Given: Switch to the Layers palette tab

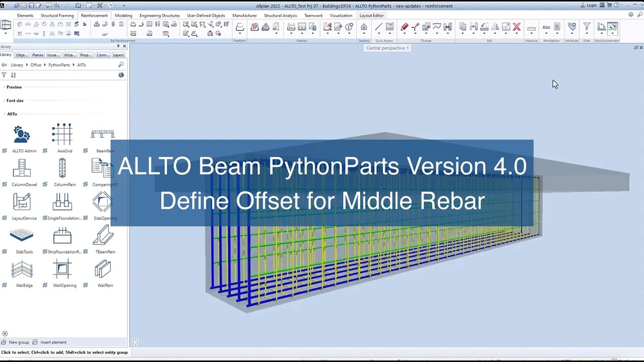Looking at the screenshot, I should [118, 55].
